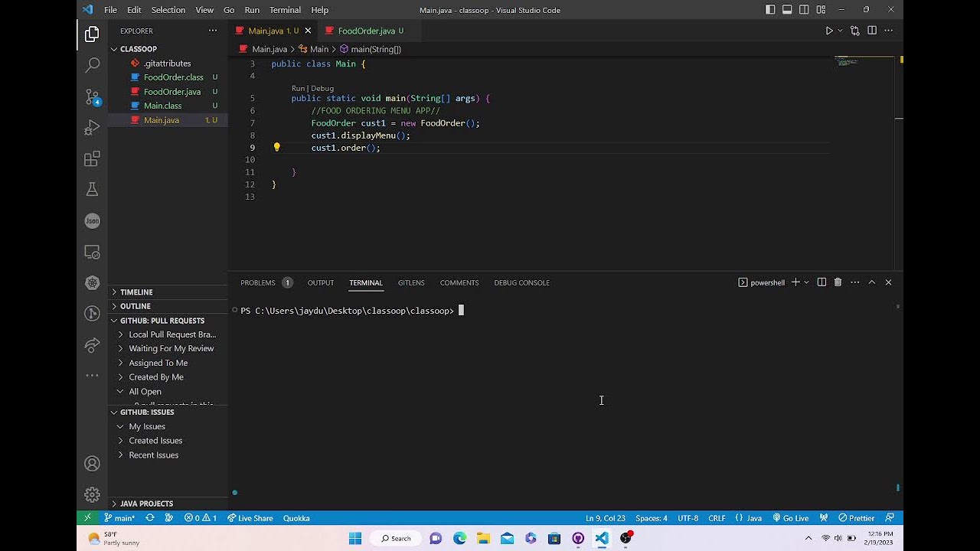Viewport: 980px width, 551px height.
Task: Open changes compare icon in editor toolbar
Action: (x=855, y=31)
